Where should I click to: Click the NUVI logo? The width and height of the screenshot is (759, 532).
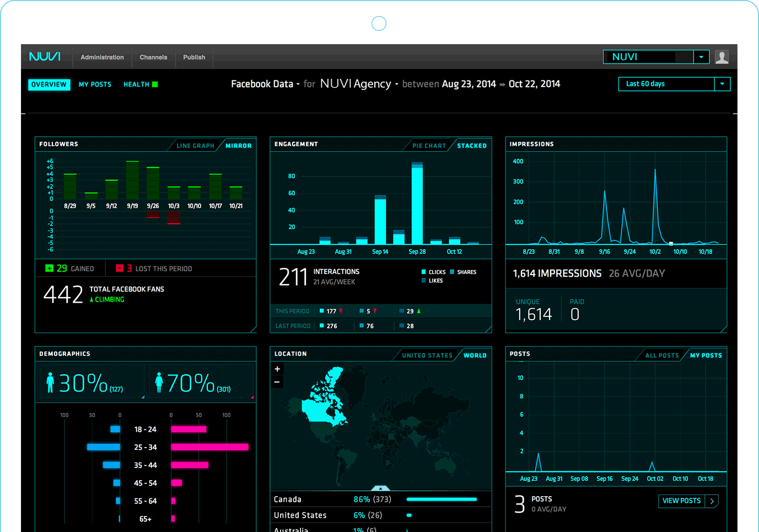(46, 56)
